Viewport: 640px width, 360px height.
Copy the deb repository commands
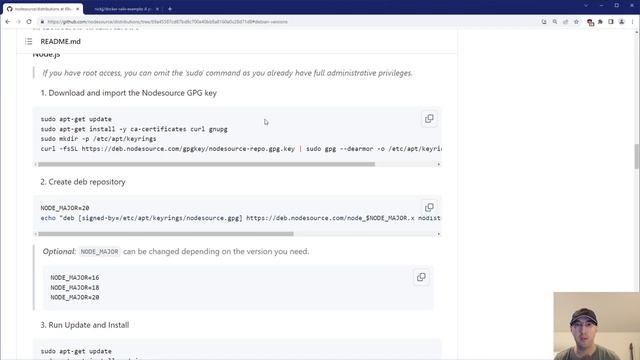(429, 207)
